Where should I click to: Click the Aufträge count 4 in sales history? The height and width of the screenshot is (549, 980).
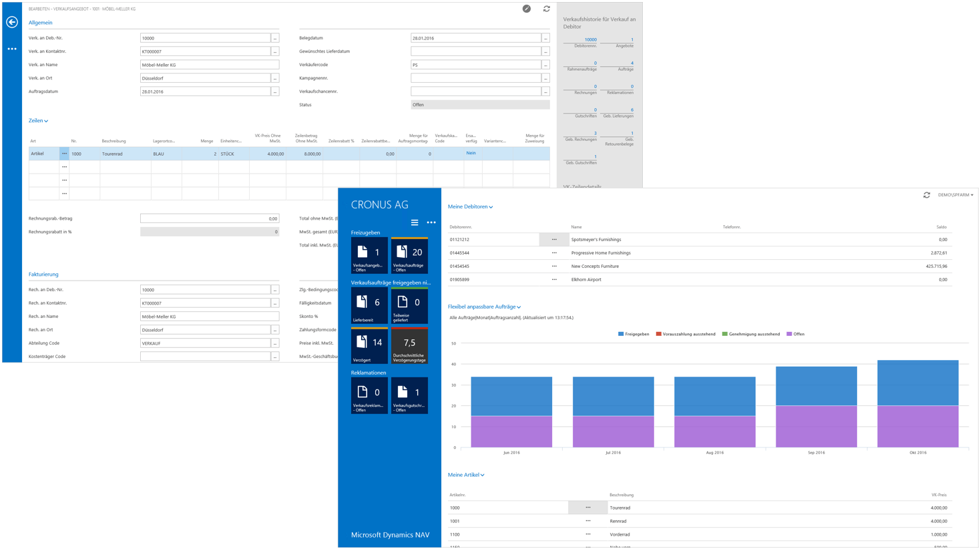tap(632, 63)
